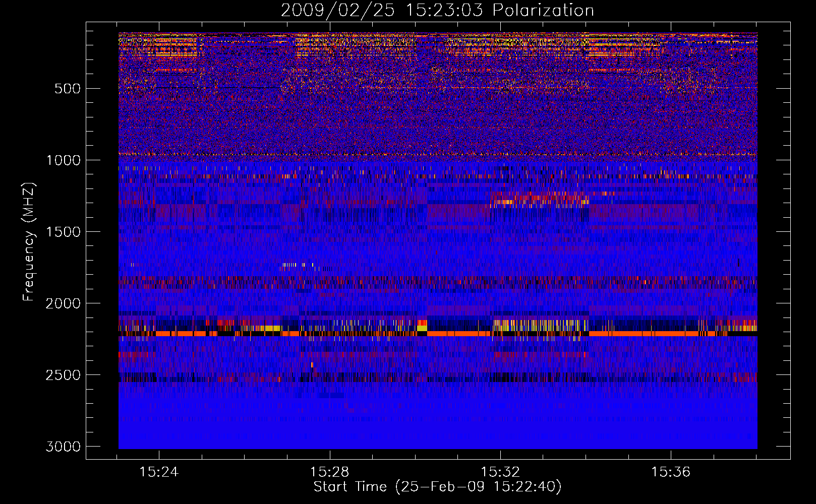Viewport: 816px width, 504px height.
Task: Click the plot title '2009/02/25 15:23:03 Polarization'
Action: 437,11
